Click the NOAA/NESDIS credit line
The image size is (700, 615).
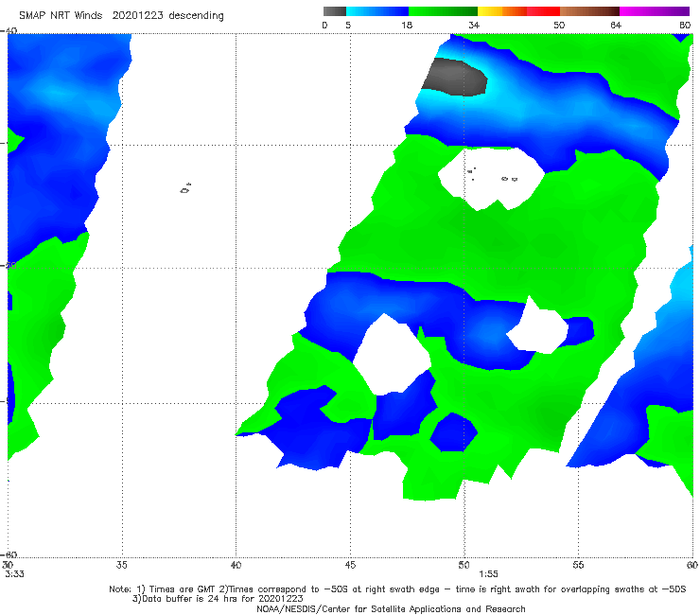coord(391,608)
